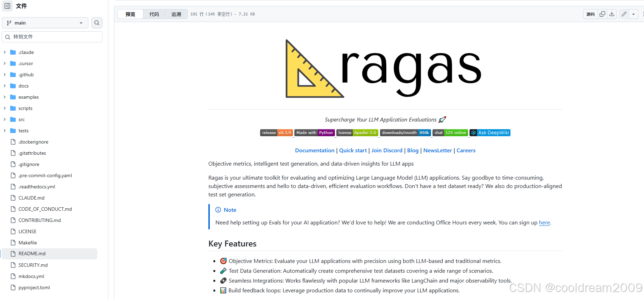Expand the examples folder chevron

[5, 97]
